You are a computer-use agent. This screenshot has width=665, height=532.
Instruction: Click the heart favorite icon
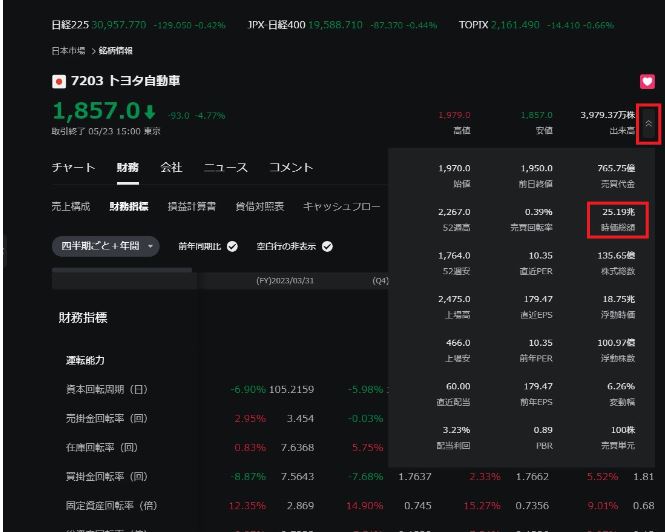(x=647, y=81)
